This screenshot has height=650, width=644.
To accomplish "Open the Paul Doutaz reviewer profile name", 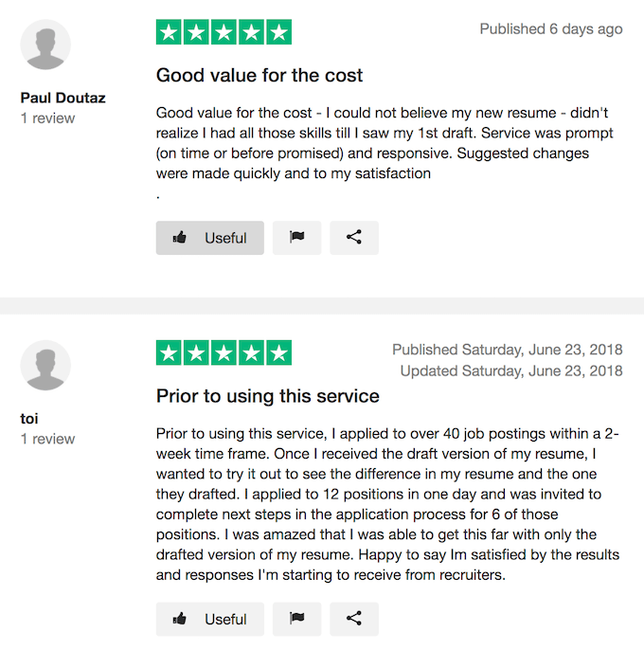I will click(x=62, y=98).
